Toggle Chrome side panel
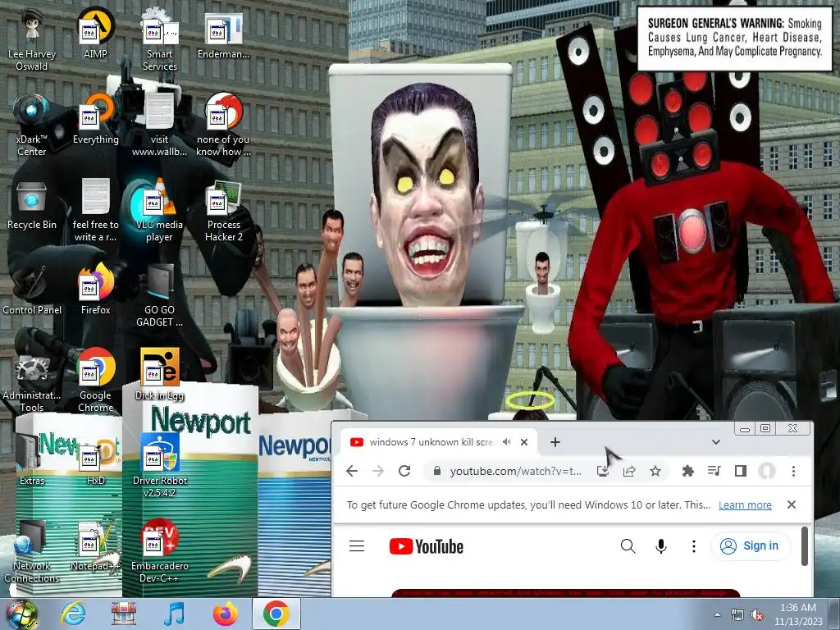Screen dimensions: 840x630 coord(741,471)
